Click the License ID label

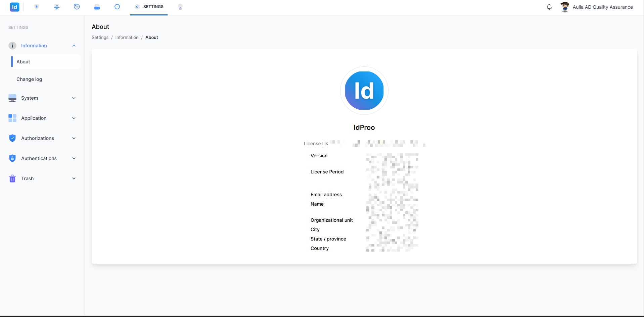316,144
